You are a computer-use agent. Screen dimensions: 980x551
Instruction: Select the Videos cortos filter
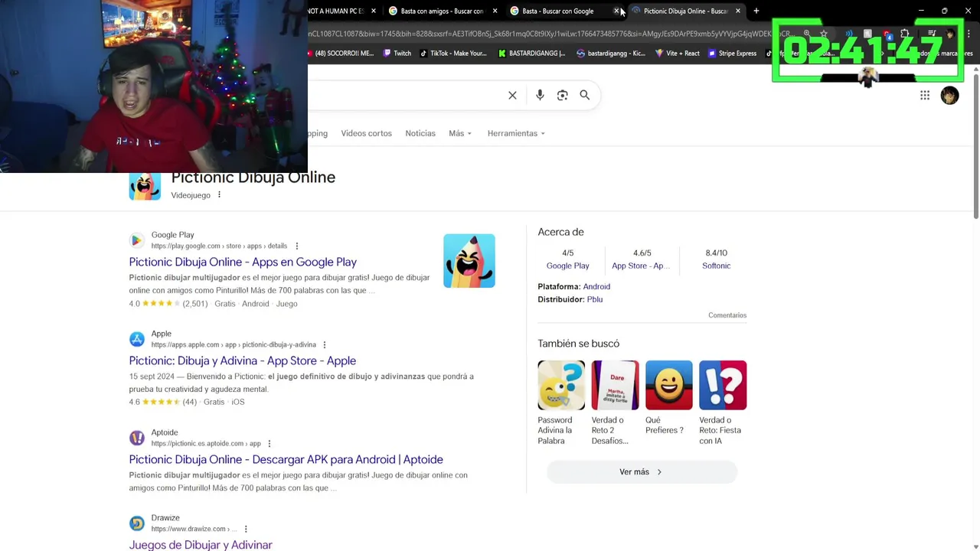(366, 133)
